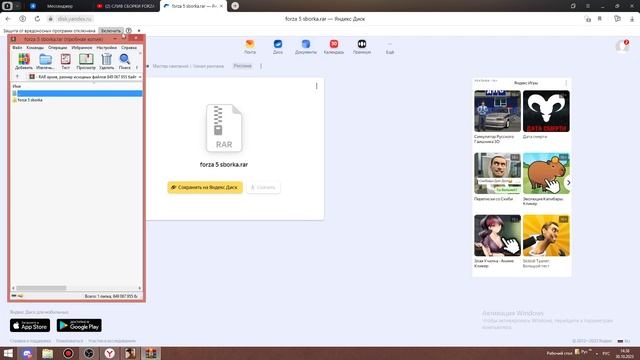Dismiss the malware protection notification bar
The image size is (640, 360).
coord(139,31)
